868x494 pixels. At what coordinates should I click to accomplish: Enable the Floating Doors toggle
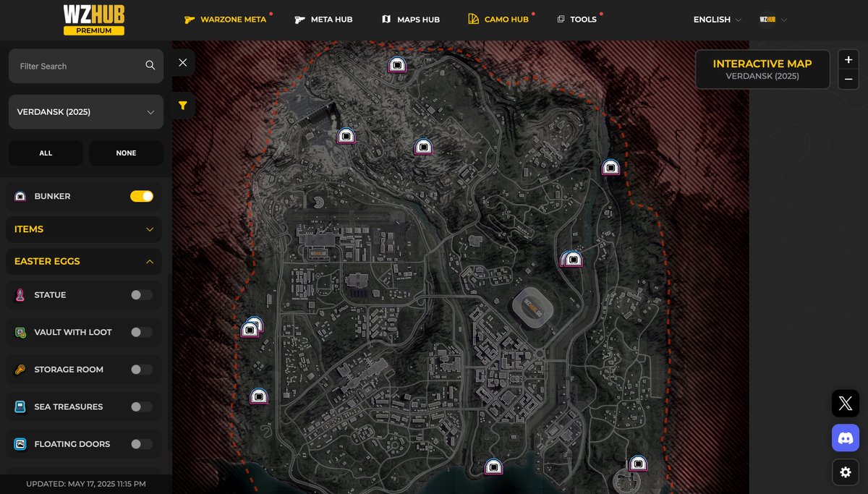pos(142,444)
